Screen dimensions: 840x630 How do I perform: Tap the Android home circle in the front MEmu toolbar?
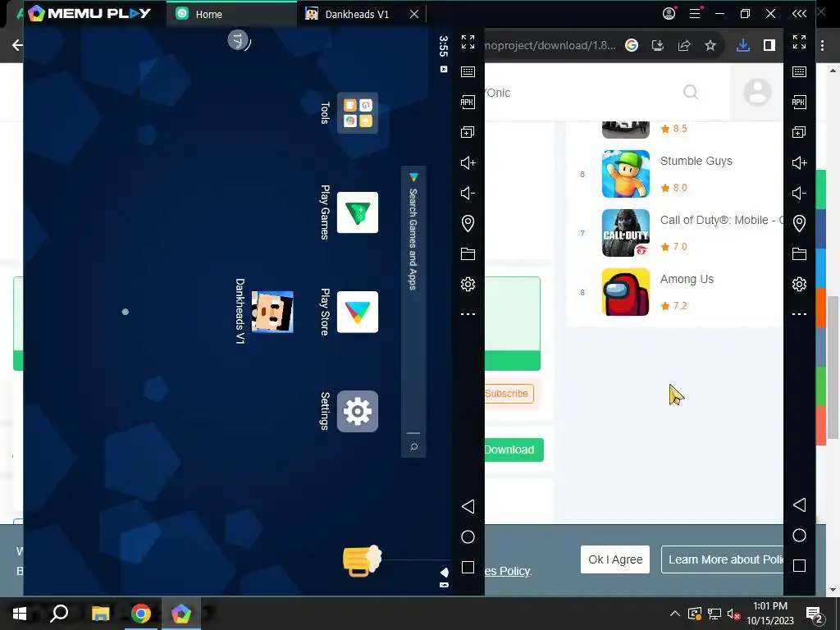(x=468, y=536)
